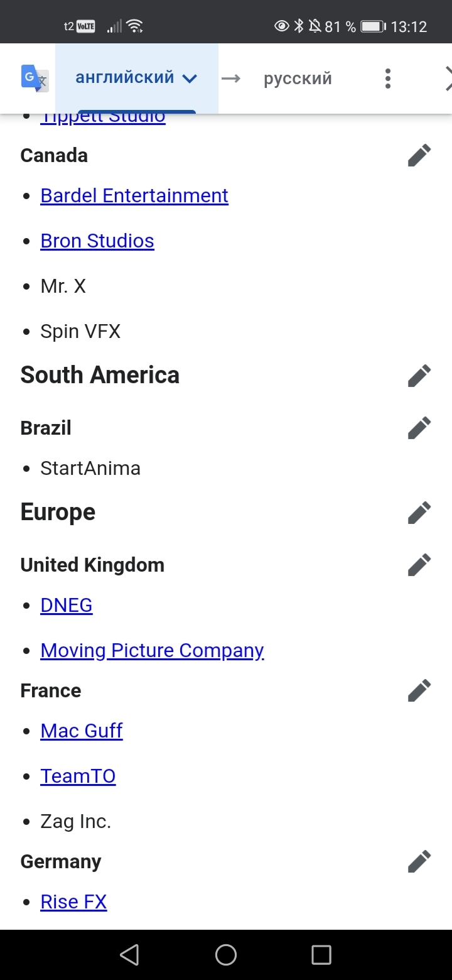Go to Moving Picture Company page
This screenshot has height=980, width=452.
[x=152, y=650]
